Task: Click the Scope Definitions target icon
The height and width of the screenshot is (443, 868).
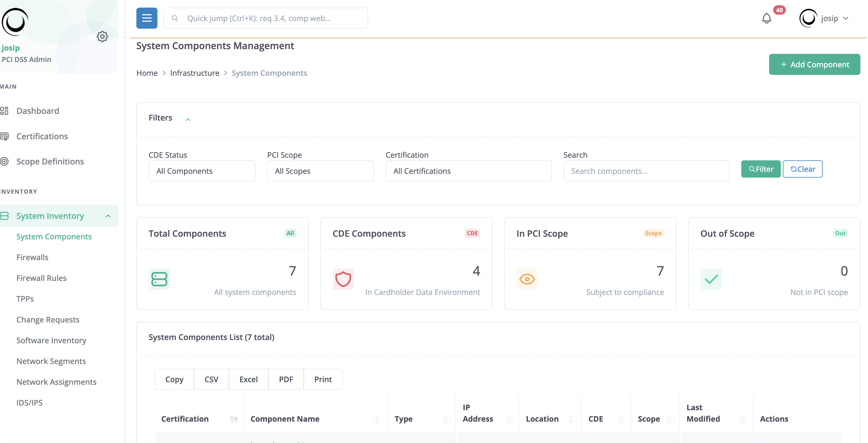Action: [x=5, y=161]
